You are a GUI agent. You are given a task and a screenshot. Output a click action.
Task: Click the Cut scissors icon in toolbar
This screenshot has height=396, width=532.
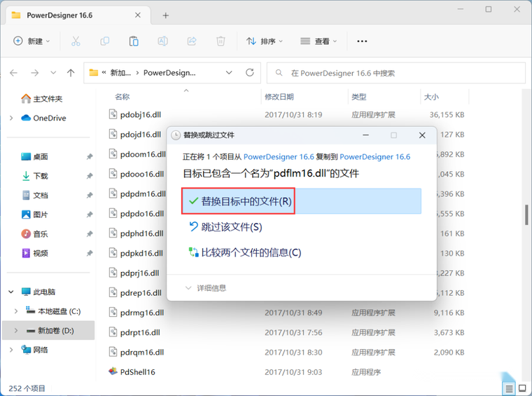[76, 41]
